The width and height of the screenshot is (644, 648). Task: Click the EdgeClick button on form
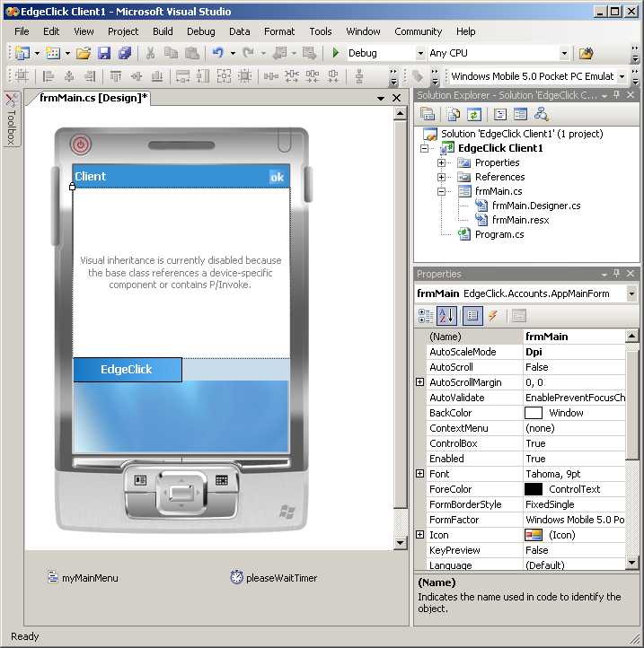(x=128, y=370)
